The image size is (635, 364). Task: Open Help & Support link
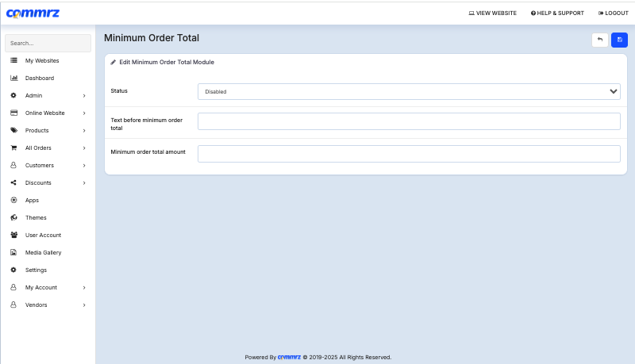tap(557, 13)
